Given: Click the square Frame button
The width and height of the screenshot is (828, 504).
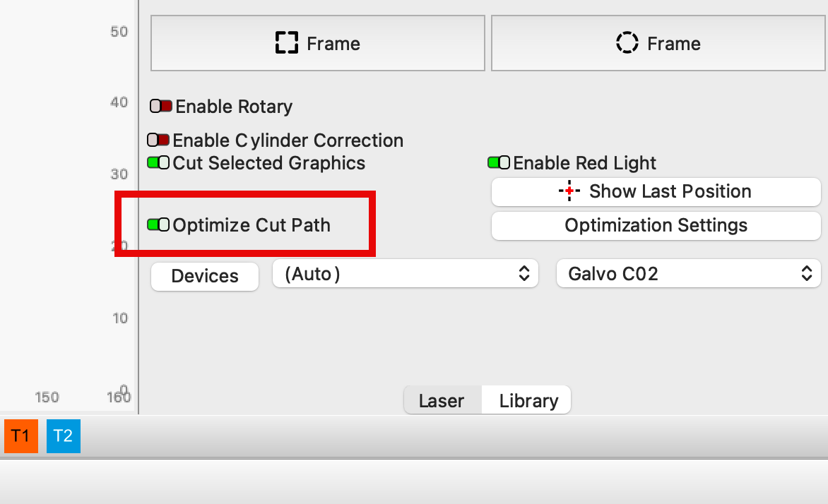Looking at the screenshot, I should 318,44.
